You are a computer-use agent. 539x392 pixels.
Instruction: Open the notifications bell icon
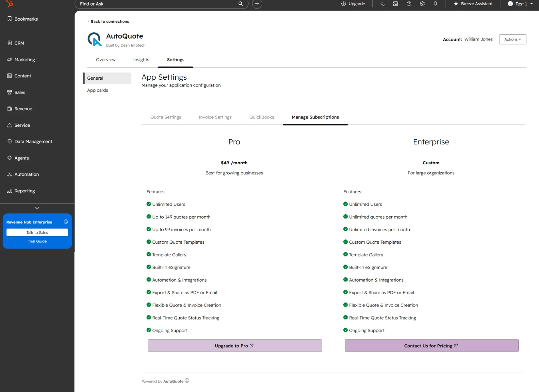[435, 4]
